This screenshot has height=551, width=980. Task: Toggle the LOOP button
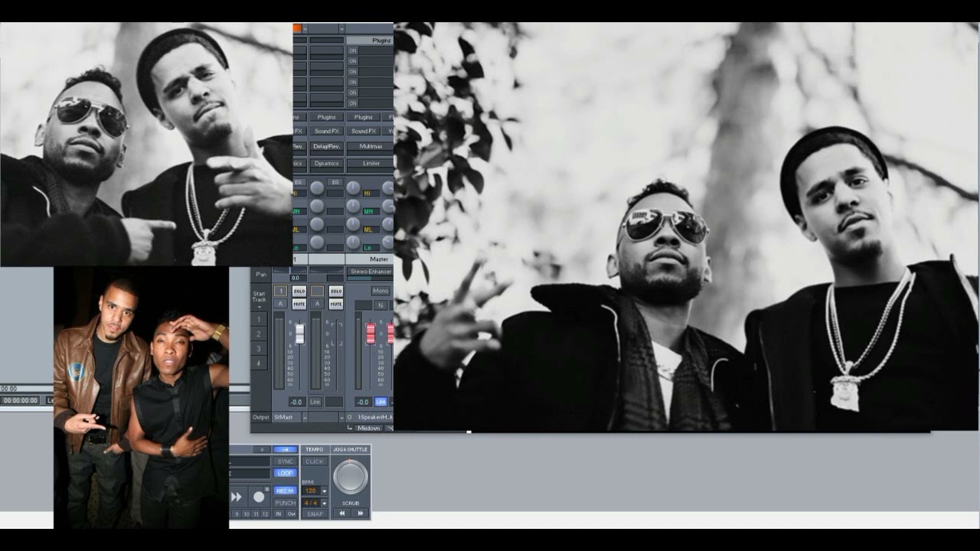tap(286, 473)
